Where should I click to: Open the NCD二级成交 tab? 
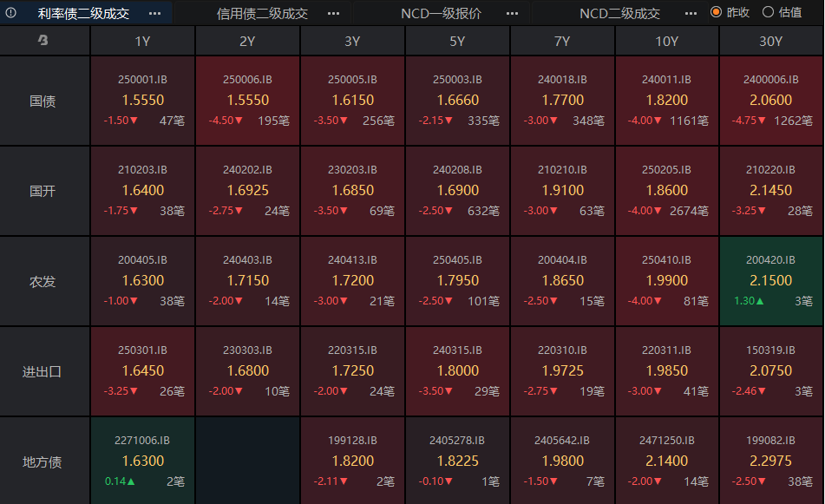point(619,13)
